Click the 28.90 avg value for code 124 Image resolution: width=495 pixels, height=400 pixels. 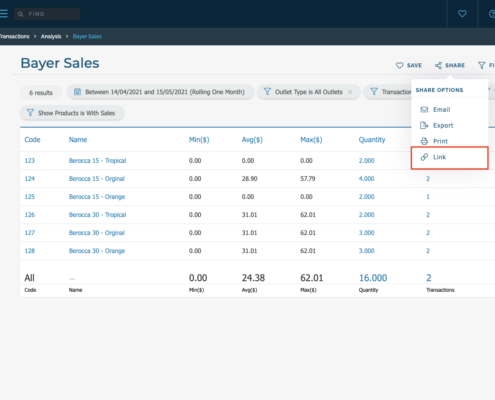pos(249,179)
